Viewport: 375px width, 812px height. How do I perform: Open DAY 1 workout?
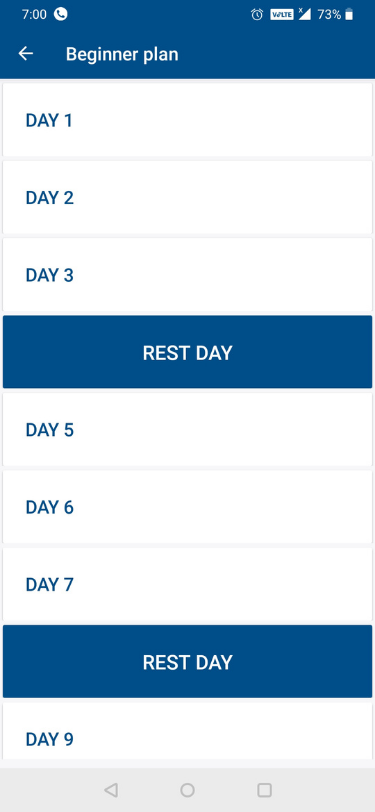[188, 120]
